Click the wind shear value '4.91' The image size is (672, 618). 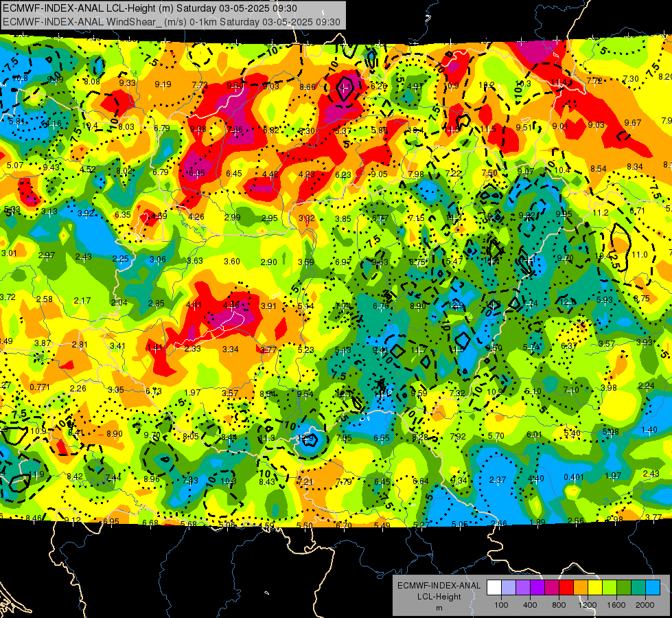[415, 87]
